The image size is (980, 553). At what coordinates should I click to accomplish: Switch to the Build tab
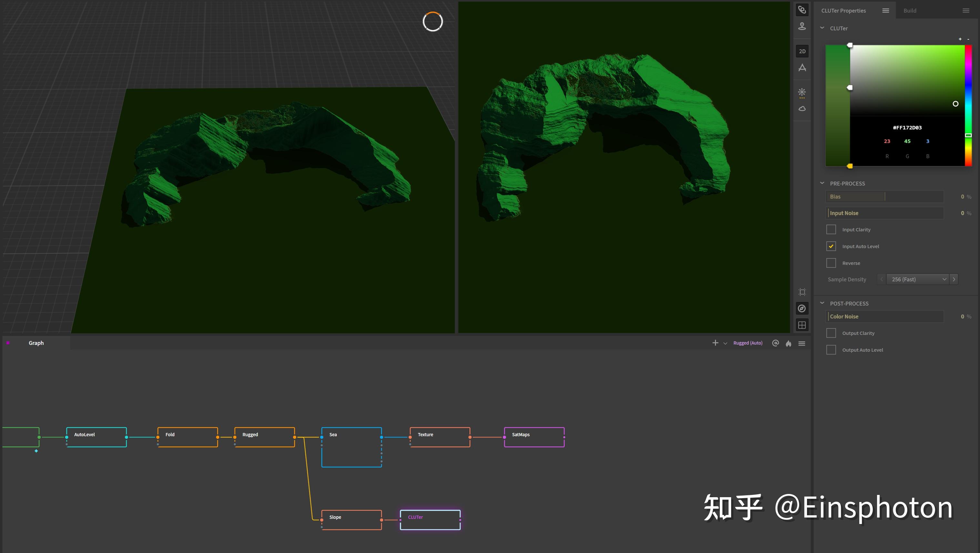(x=910, y=11)
